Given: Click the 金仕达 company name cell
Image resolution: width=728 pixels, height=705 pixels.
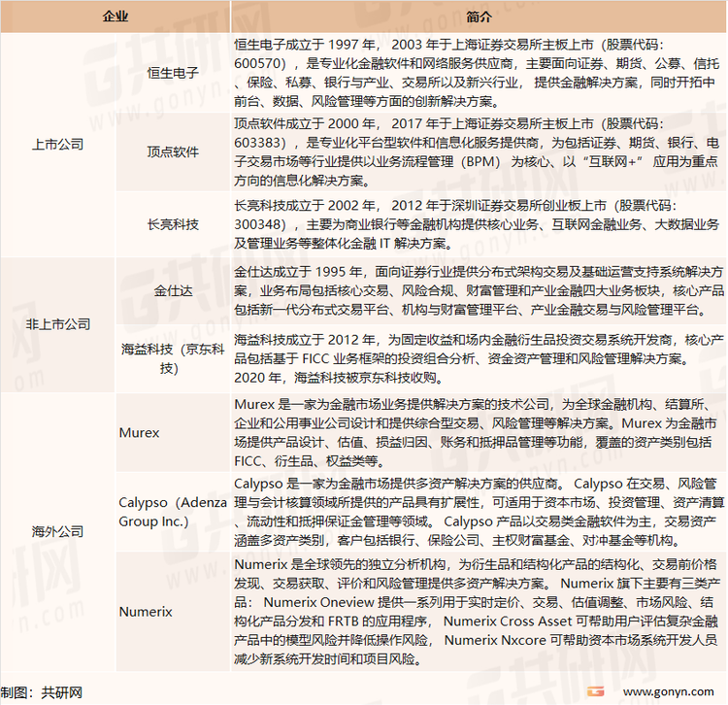Looking at the screenshot, I should click(x=173, y=290).
